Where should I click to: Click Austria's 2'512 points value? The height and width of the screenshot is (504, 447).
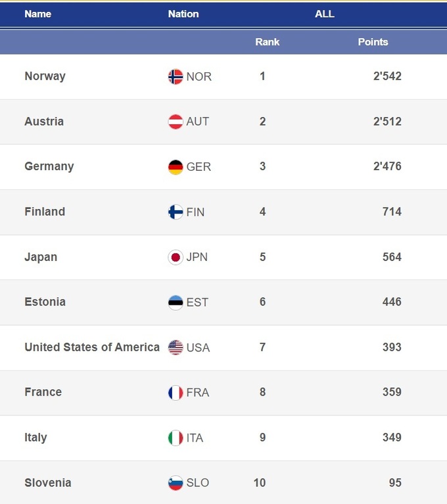click(x=387, y=122)
